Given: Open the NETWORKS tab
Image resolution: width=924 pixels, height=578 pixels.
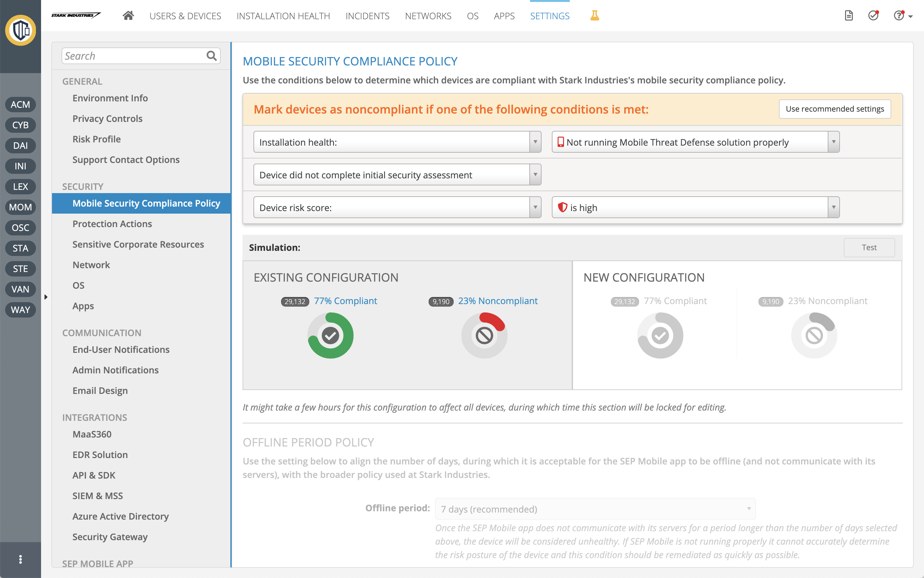Looking at the screenshot, I should [428, 16].
